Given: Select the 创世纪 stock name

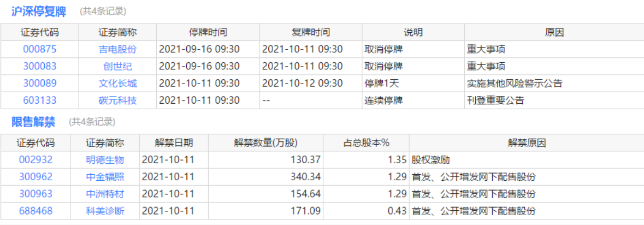Looking at the screenshot, I should [x=117, y=67].
